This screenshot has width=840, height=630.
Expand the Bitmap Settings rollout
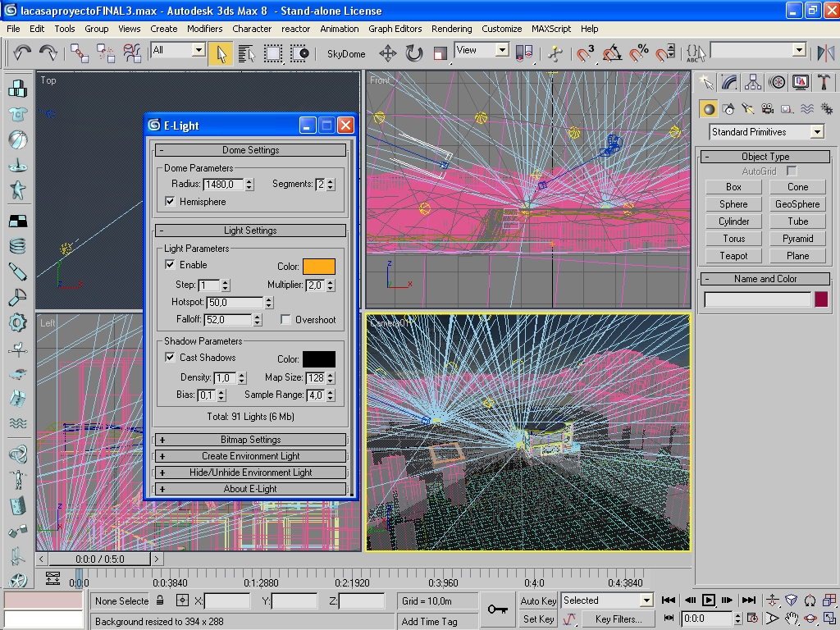tap(250, 440)
